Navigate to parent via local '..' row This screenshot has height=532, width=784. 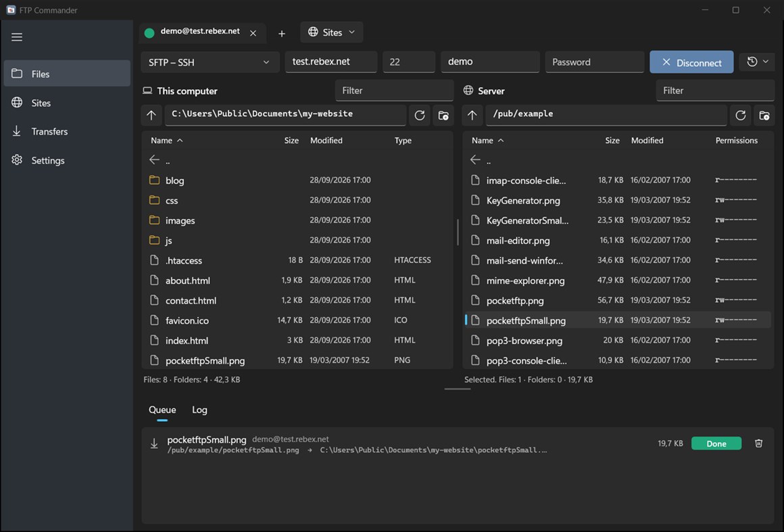297,160
